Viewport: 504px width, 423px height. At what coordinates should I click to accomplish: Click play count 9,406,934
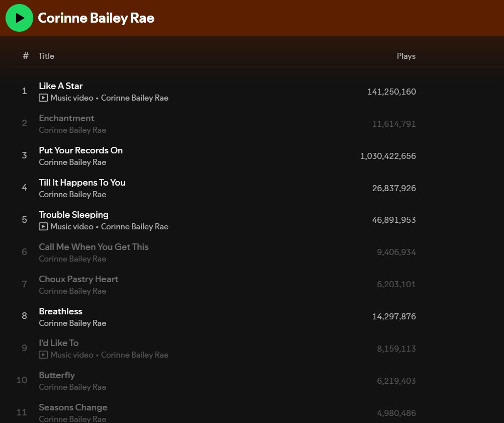[396, 252]
